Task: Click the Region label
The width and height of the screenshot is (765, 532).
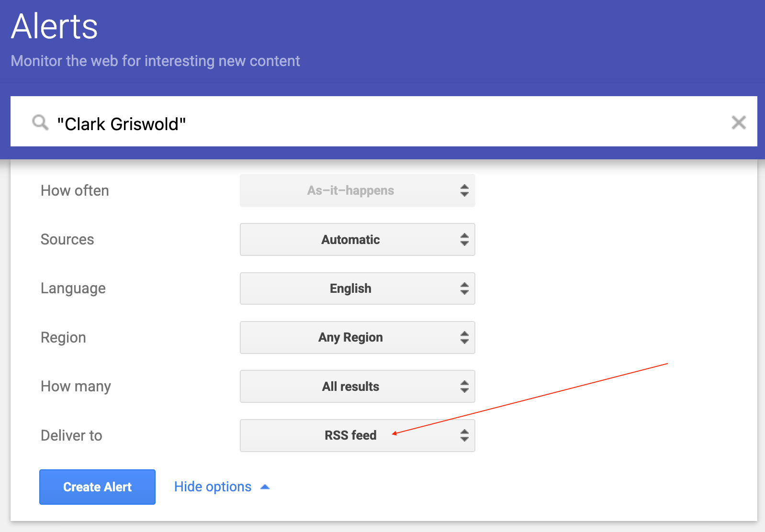Action: pos(63,337)
